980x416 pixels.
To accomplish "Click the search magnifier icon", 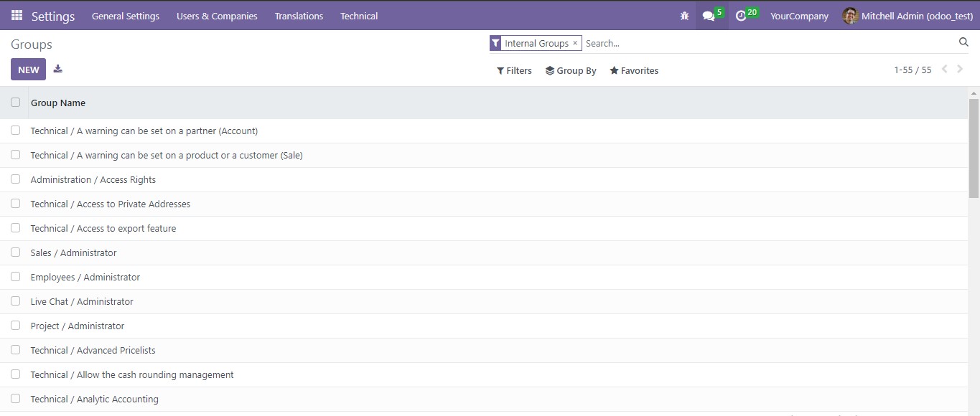I will 963,42.
